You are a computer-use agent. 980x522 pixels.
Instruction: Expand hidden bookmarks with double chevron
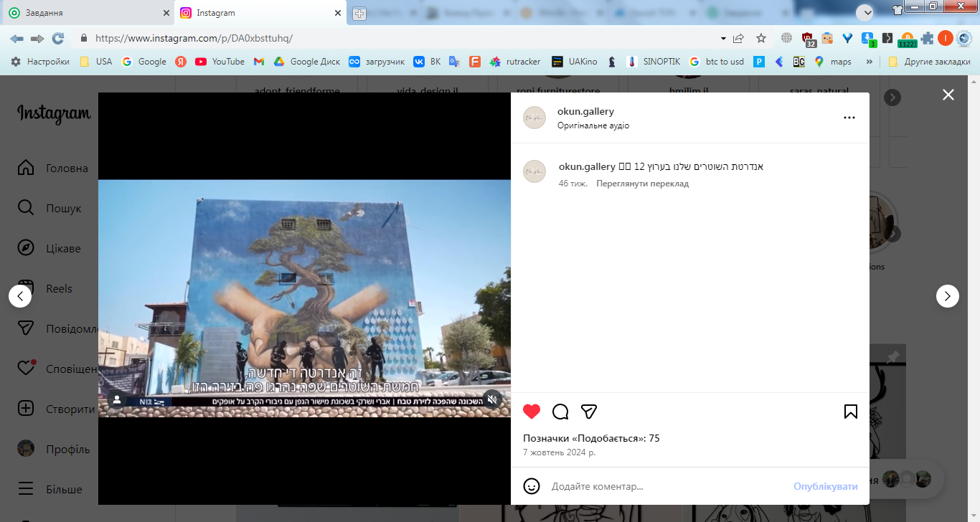coord(870,62)
